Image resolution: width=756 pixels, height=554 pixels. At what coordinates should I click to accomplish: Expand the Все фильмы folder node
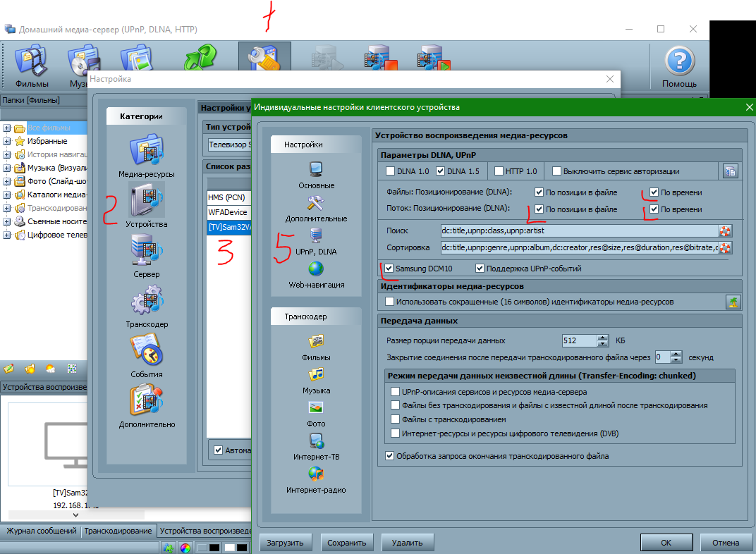(7, 128)
